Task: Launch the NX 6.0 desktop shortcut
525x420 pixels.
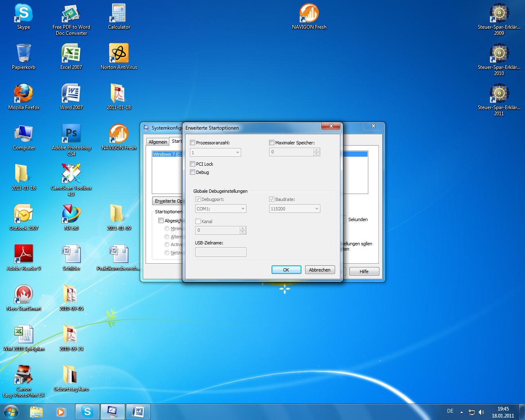Action: pyautogui.click(x=71, y=217)
